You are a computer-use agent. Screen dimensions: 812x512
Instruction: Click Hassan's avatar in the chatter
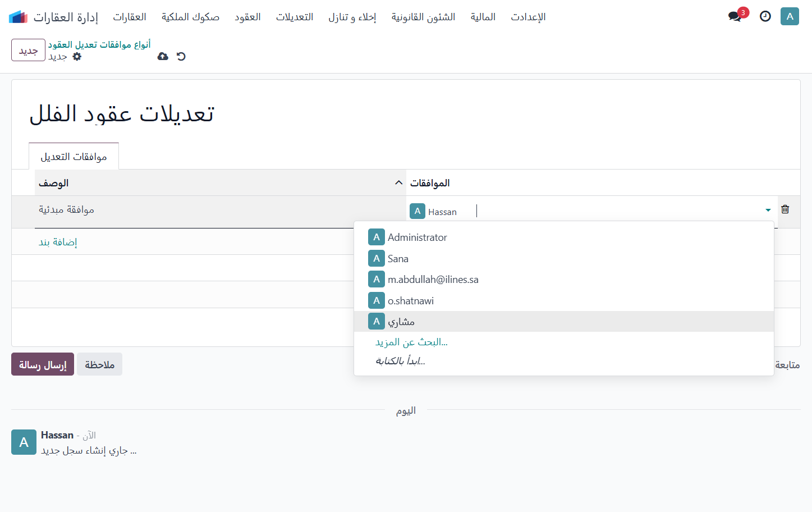point(24,442)
